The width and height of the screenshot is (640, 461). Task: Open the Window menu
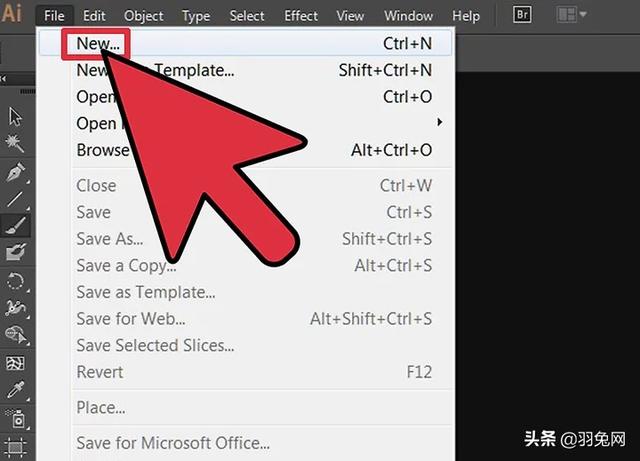409,16
